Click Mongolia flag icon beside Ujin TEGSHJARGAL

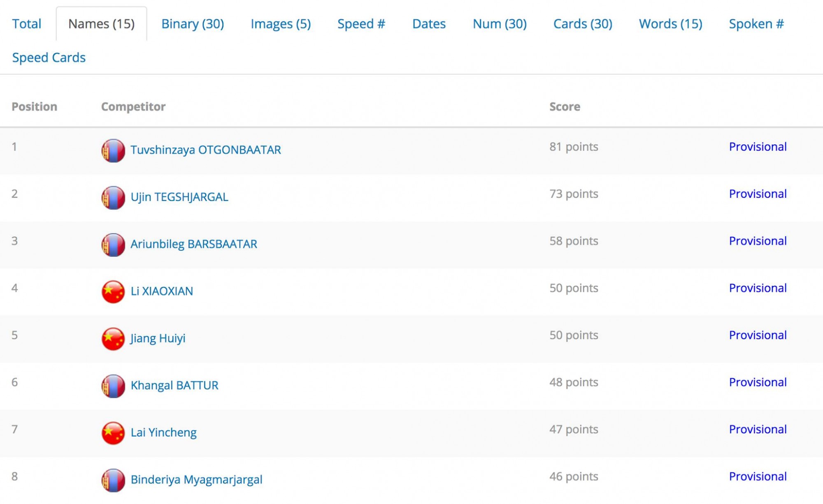tap(113, 198)
